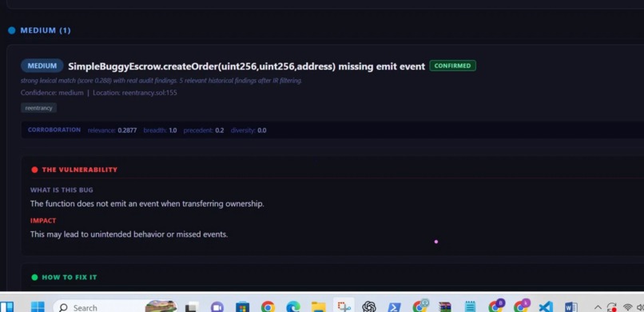
Task: Launch Microsoft Edge from the taskbar
Action: pos(293,307)
